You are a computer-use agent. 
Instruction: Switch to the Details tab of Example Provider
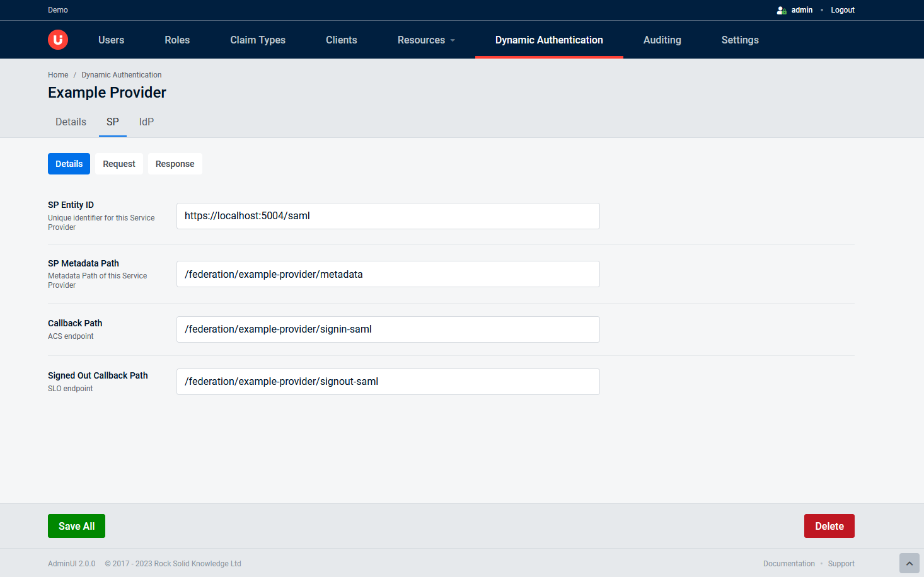[70, 122]
